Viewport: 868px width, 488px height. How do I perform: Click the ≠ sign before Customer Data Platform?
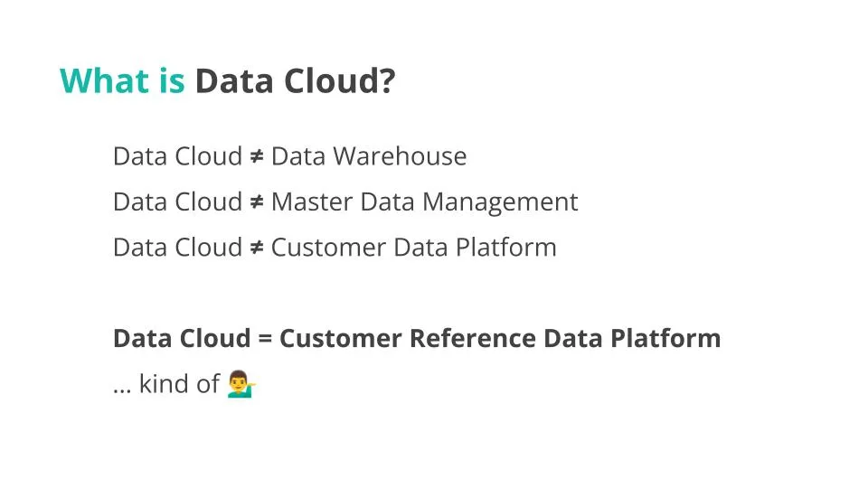click(257, 248)
